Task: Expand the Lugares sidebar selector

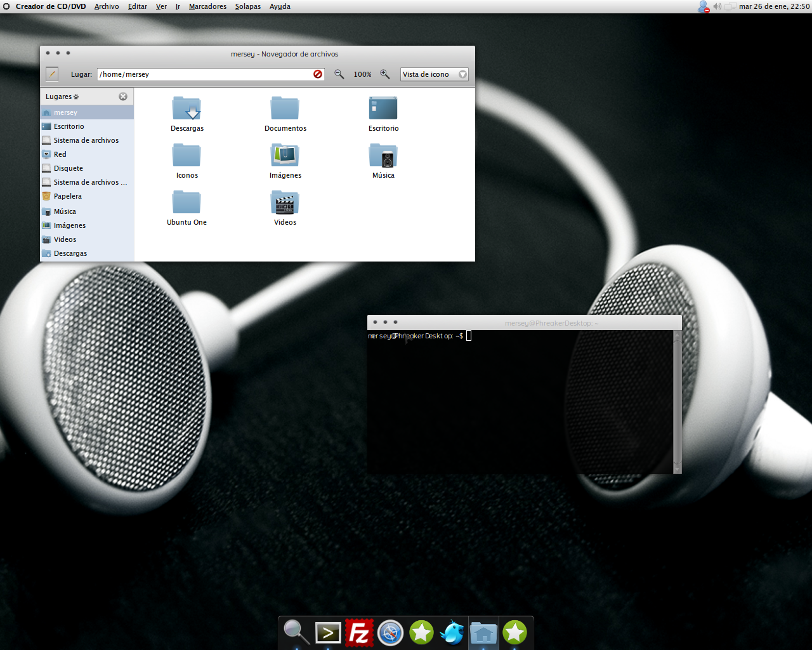Action: click(x=62, y=96)
